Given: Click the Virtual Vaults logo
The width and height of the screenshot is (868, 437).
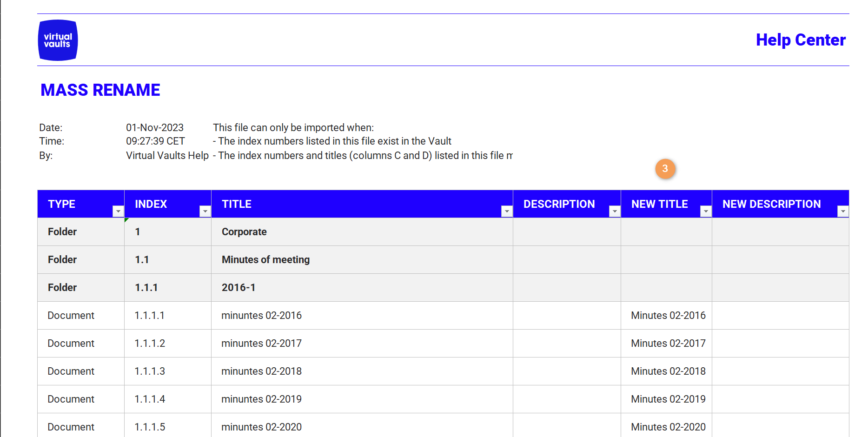Looking at the screenshot, I should point(58,40).
